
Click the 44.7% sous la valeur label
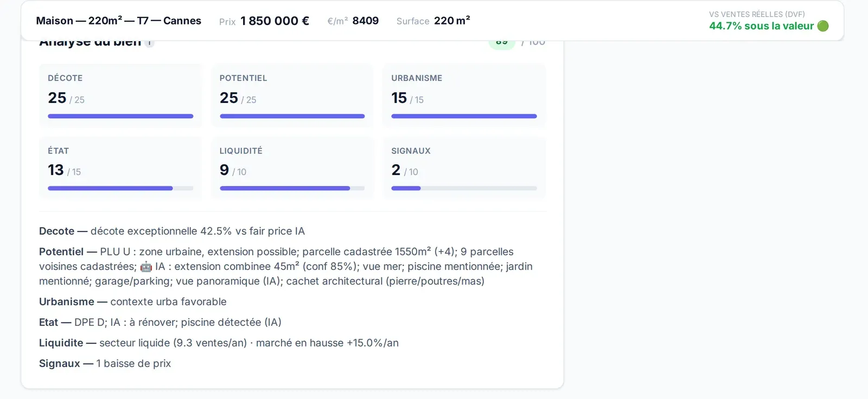pos(761,26)
